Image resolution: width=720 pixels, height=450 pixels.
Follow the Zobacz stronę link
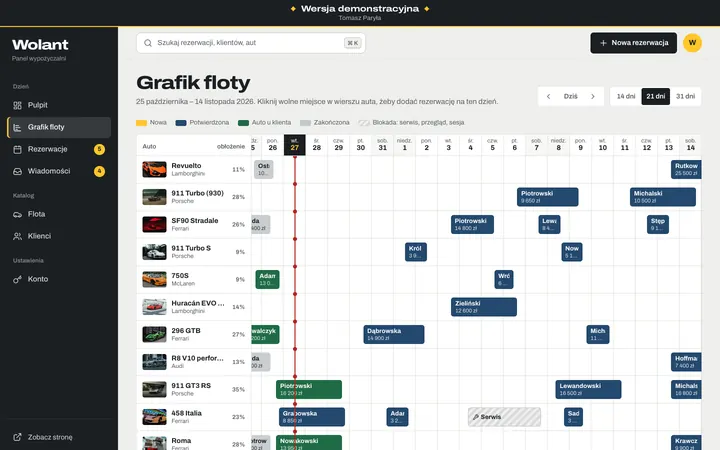(59, 437)
